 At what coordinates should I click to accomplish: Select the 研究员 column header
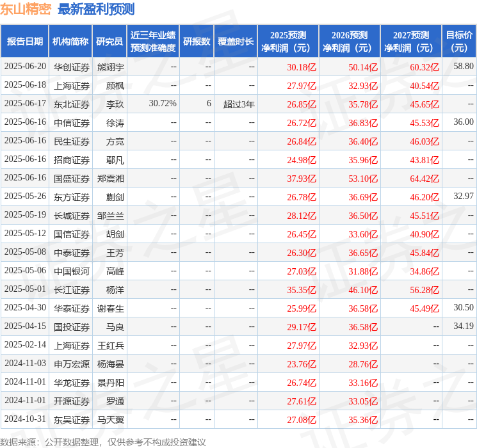(x=109, y=42)
